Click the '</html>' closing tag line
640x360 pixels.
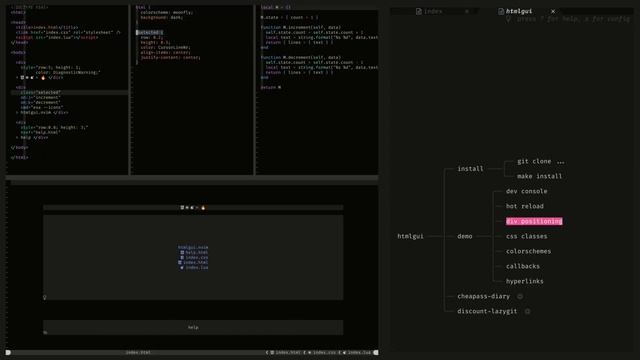coord(20,157)
